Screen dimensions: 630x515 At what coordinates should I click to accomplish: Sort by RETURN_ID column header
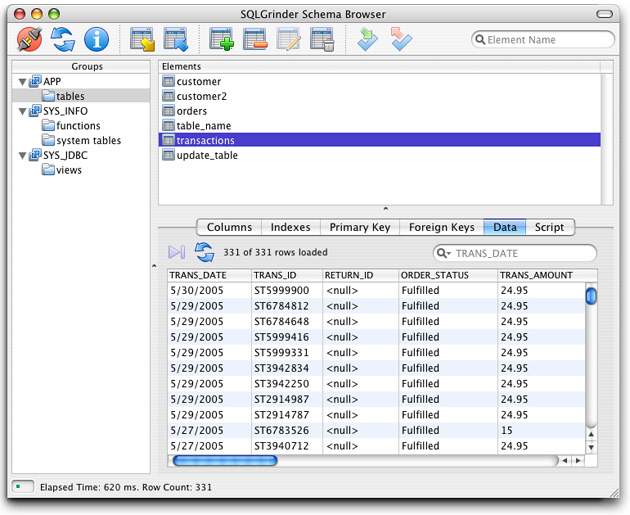[360, 275]
